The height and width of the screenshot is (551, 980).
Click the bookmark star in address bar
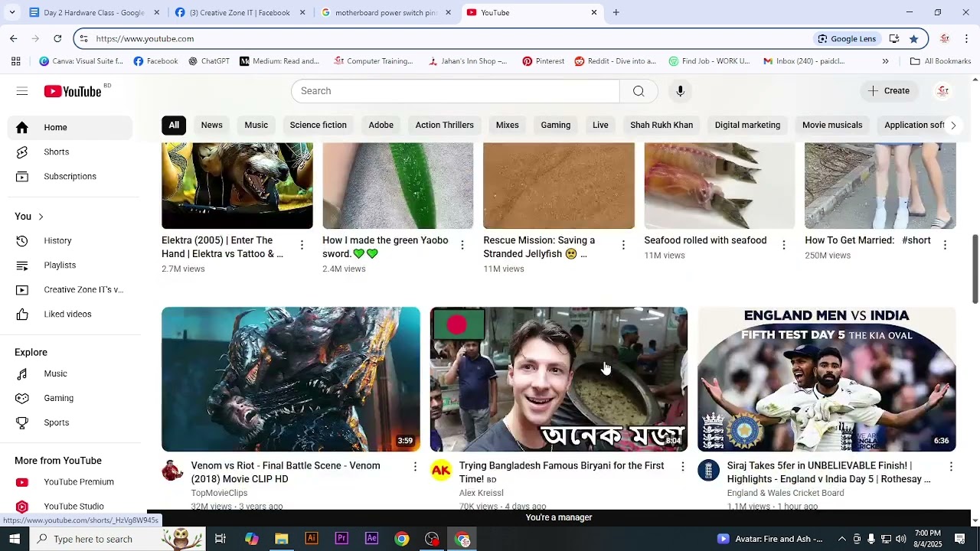tap(913, 38)
